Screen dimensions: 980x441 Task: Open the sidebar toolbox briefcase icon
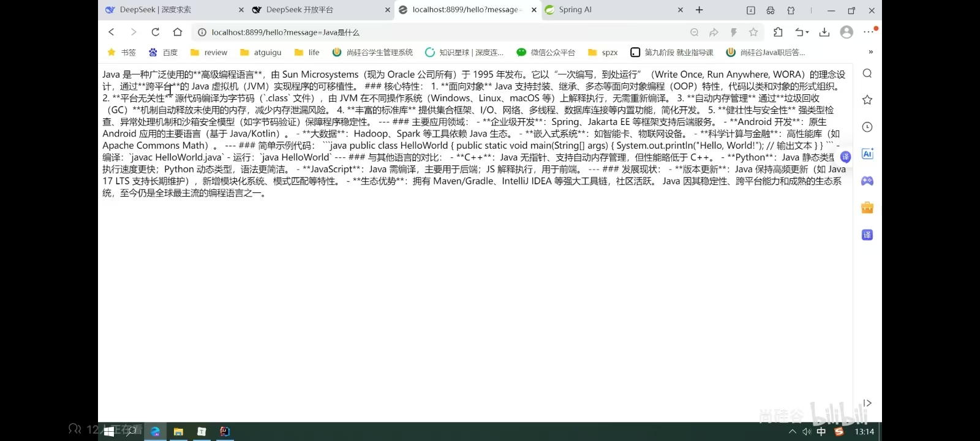[867, 208]
